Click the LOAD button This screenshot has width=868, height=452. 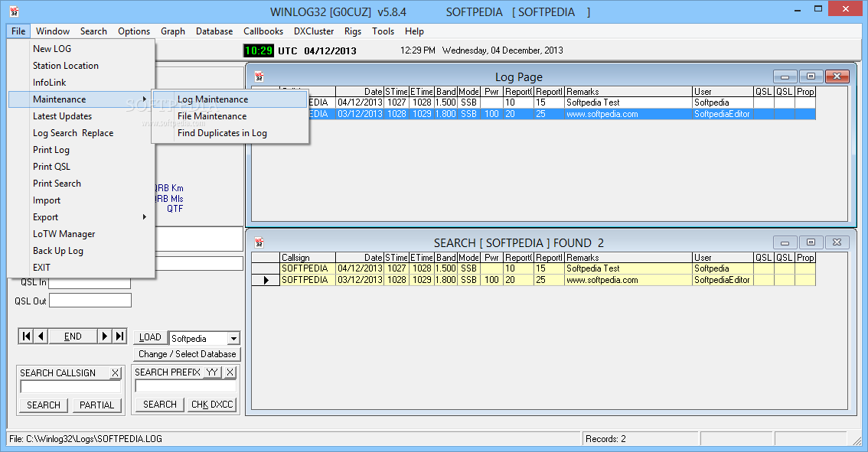pos(150,337)
